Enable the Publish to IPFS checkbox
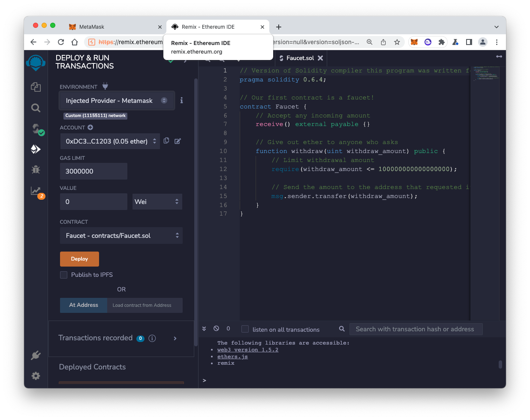This screenshot has height=420, width=530. coord(64,275)
